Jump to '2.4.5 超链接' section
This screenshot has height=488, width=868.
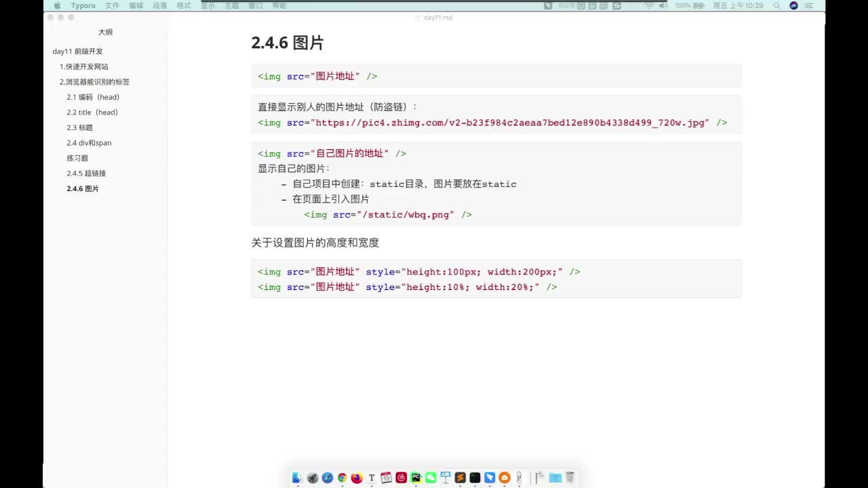86,174
